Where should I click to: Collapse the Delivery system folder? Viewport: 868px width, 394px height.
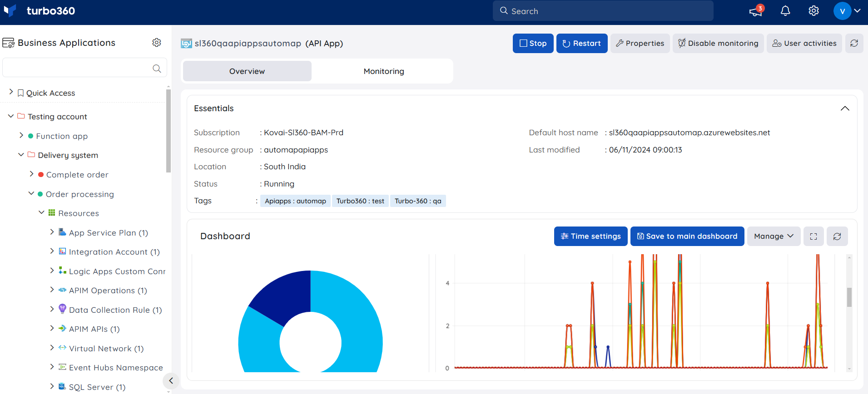(x=21, y=155)
